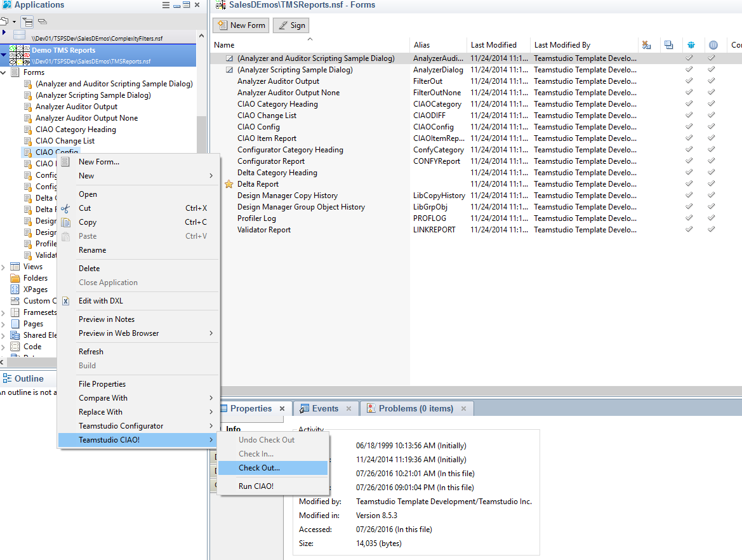Toggle the filter tree view icon
Image resolution: width=742 pixels, height=560 pixels.
[27, 22]
